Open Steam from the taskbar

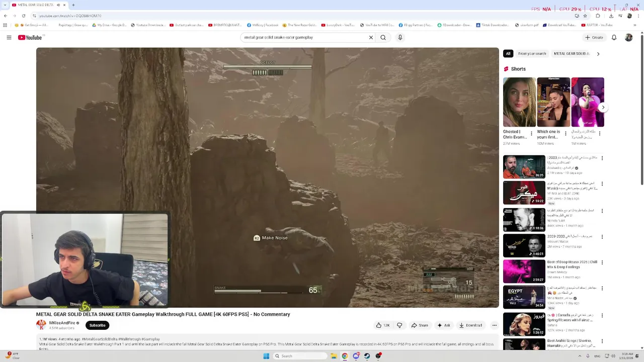367,356
